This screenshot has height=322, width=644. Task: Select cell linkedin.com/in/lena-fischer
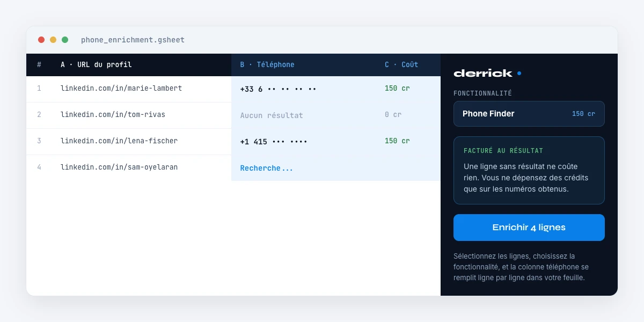pyautogui.click(x=119, y=141)
